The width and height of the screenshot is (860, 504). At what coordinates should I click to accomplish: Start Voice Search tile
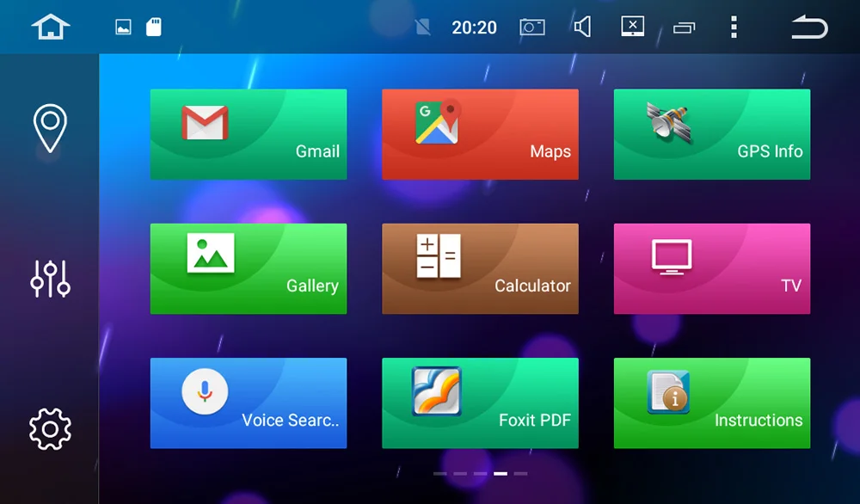coord(249,403)
